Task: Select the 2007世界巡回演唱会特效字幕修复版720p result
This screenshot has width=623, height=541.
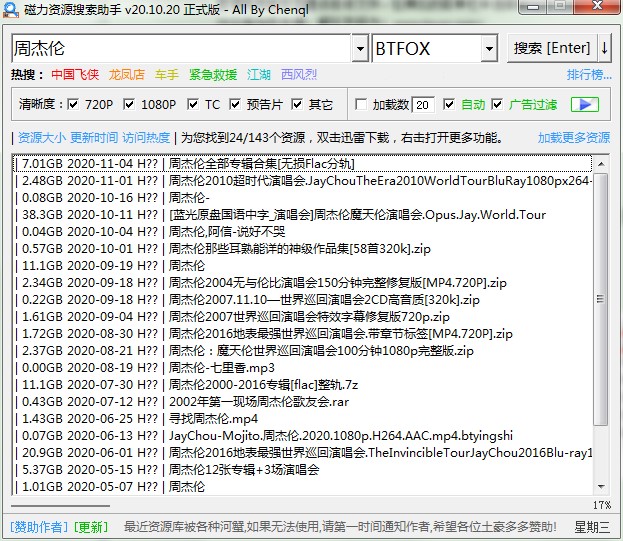Action: (x=303, y=317)
